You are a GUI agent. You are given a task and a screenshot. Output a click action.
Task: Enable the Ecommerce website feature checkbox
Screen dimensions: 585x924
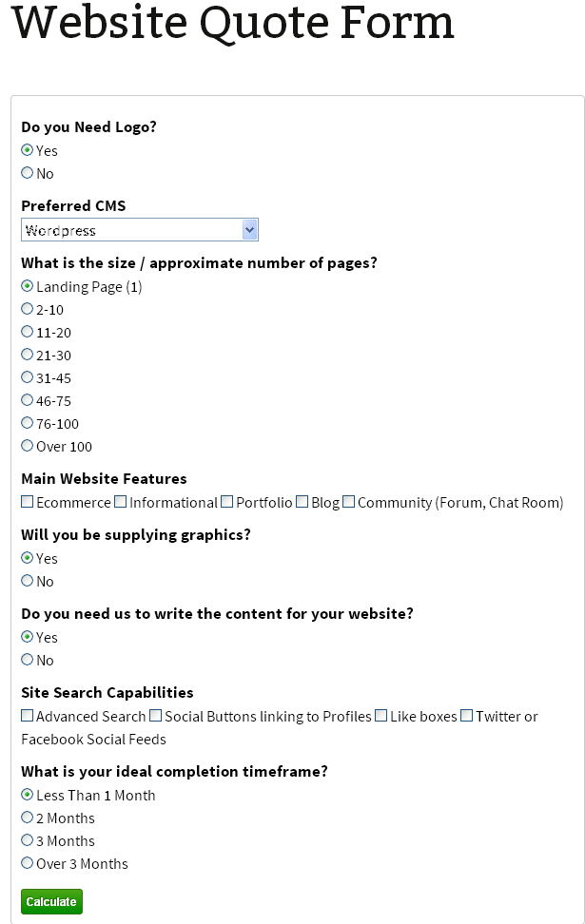coord(27,502)
